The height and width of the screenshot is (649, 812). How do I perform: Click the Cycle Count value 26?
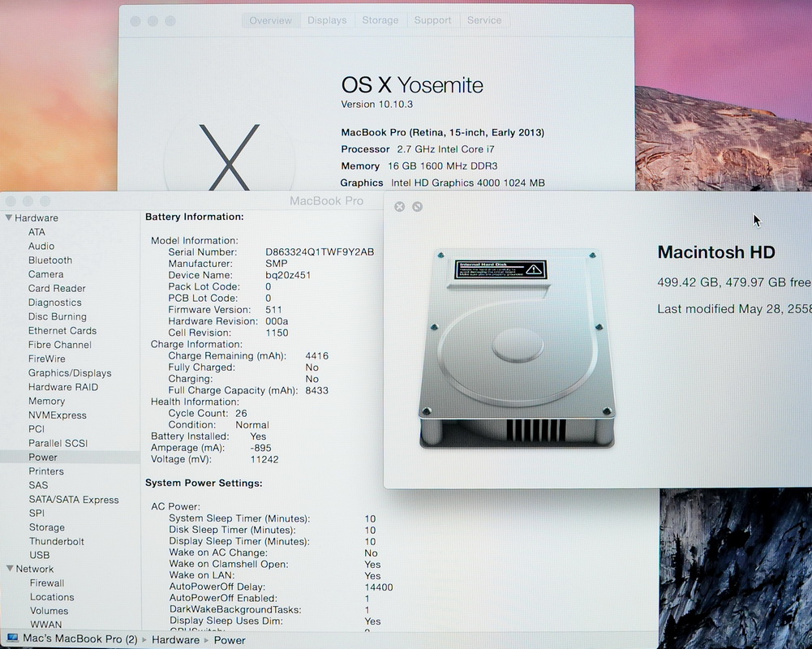point(241,413)
